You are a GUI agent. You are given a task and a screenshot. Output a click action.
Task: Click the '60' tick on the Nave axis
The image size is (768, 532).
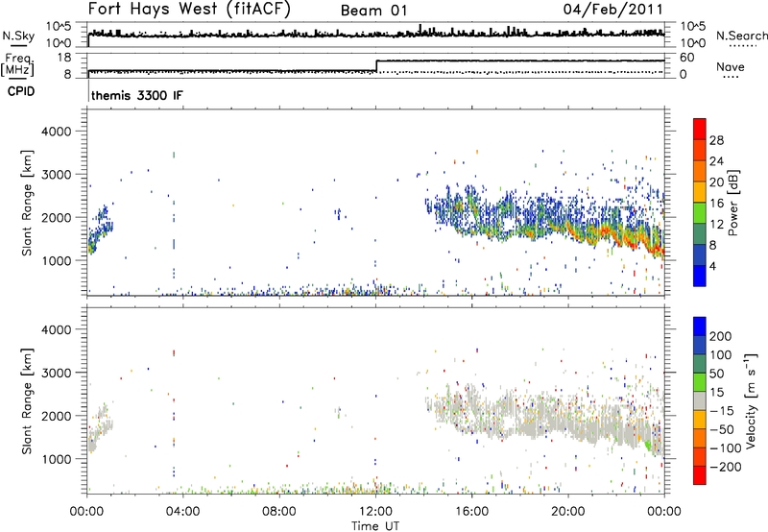(x=686, y=58)
